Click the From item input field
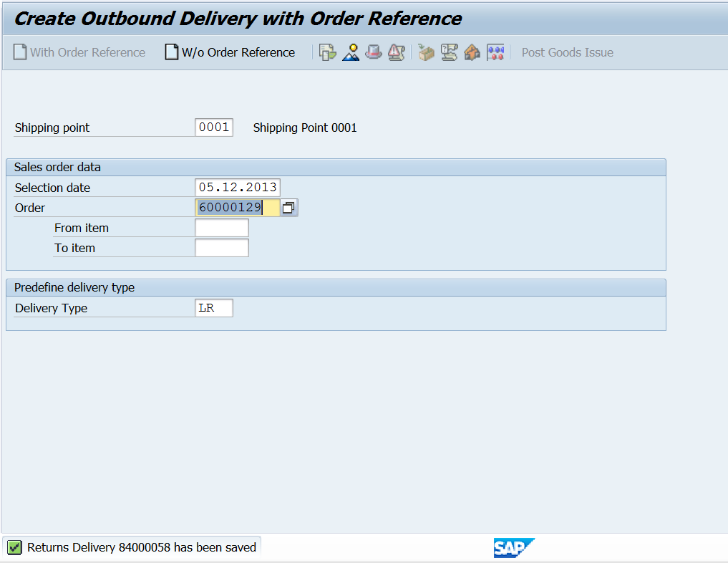 pos(221,227)
